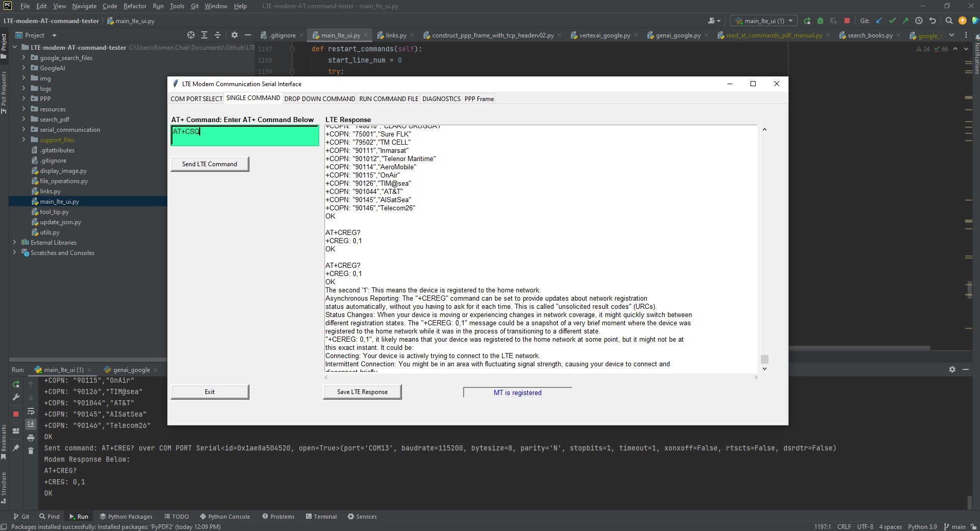Click the Save LTE Response button
980x531 pixels.
click(x=362, y=391)
